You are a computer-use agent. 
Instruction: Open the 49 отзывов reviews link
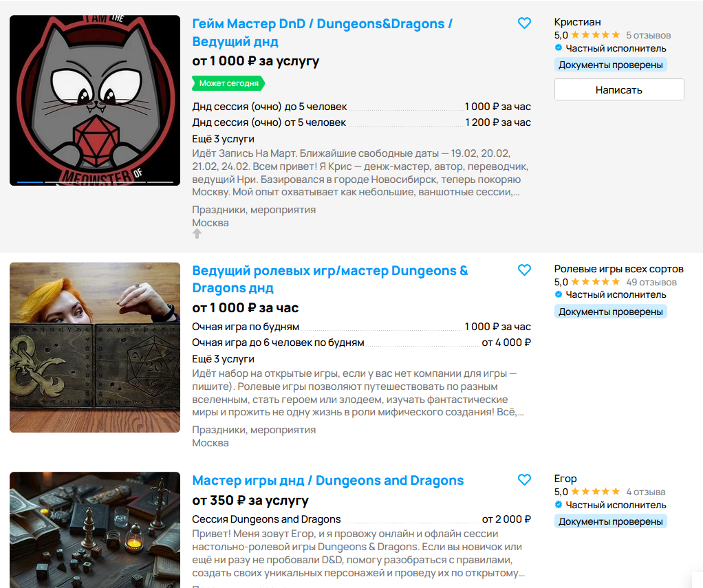click(x=651, y=283)
